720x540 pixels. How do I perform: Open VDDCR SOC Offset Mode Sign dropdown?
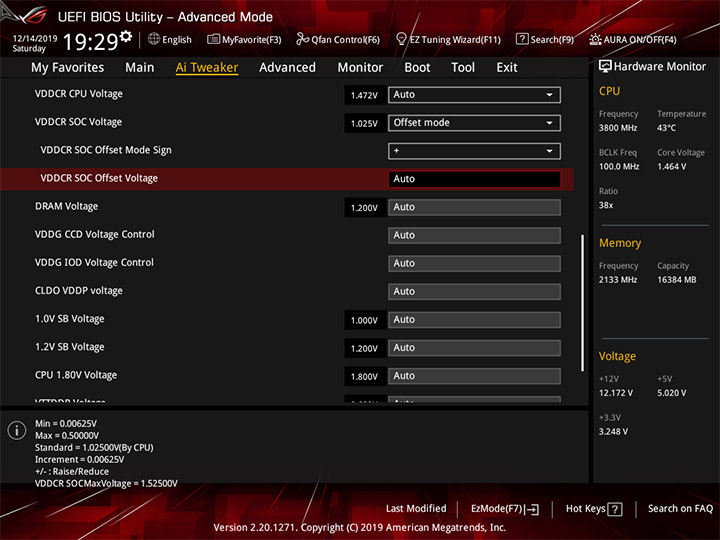[474, 151]
